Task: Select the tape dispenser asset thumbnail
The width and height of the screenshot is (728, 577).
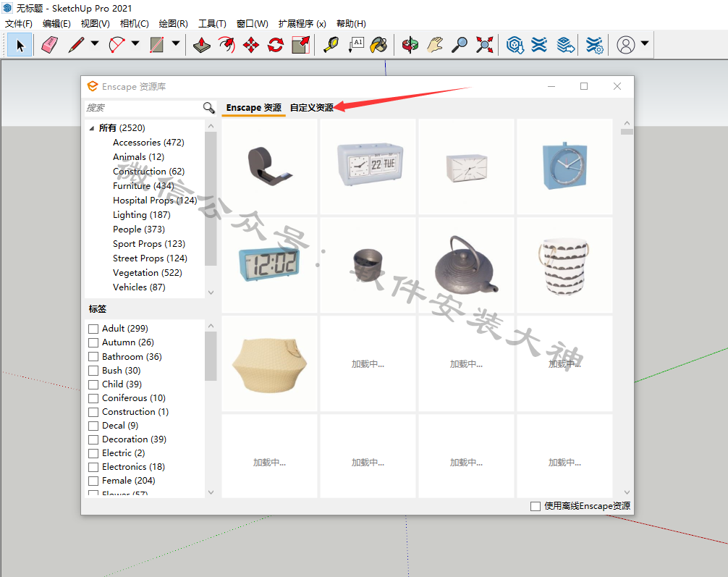Action: click(270, 167)
